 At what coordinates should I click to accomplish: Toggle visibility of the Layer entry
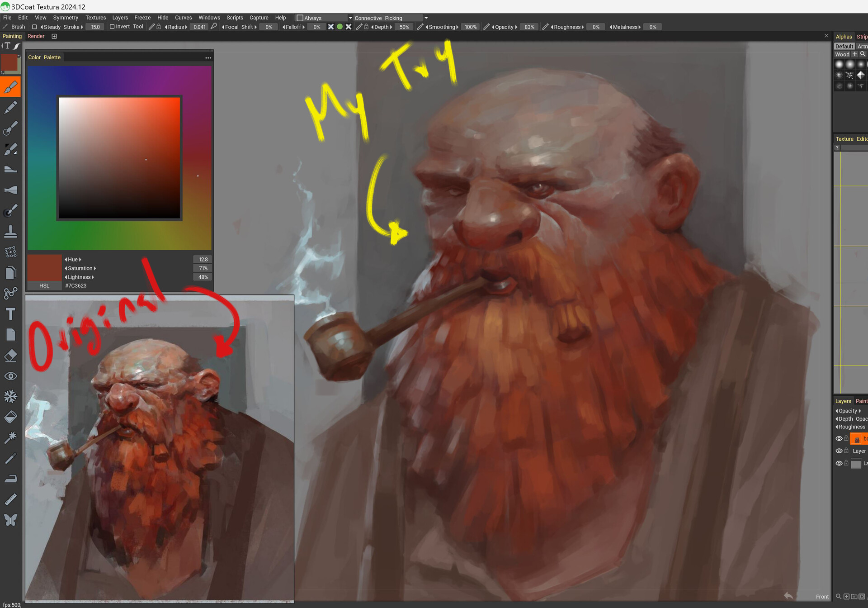pos(840,451)
